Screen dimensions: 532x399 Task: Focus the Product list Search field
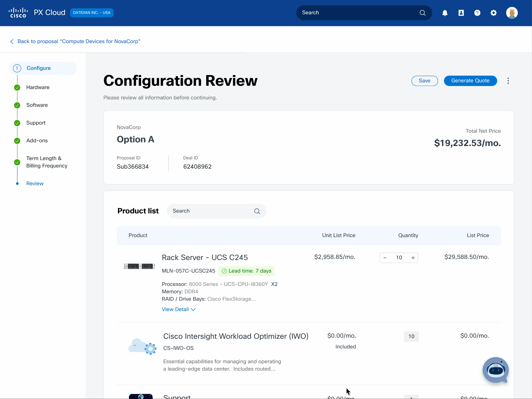click(216, 211)
